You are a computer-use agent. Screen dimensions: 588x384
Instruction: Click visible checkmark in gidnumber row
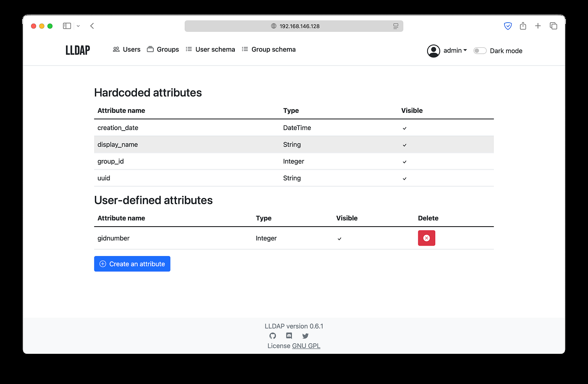[339, 239]
